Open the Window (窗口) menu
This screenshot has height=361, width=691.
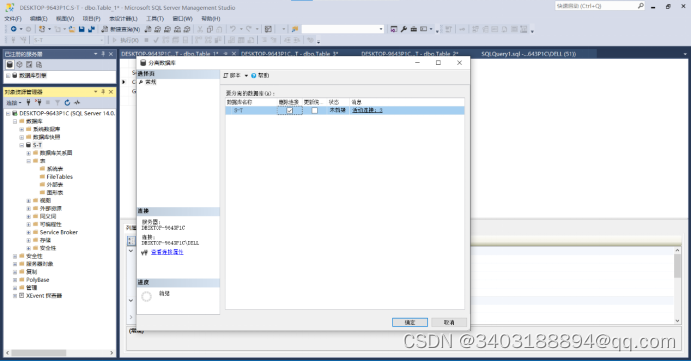pos(182,19)
